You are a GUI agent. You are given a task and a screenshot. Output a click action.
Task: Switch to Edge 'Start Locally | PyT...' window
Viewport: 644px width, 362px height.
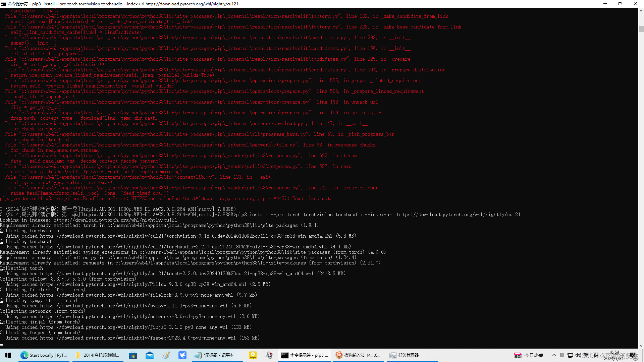point(44,355)
